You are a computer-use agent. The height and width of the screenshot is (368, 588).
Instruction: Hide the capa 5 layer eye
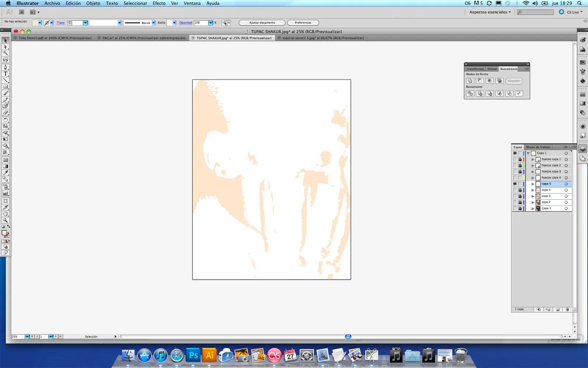(515, 184)
